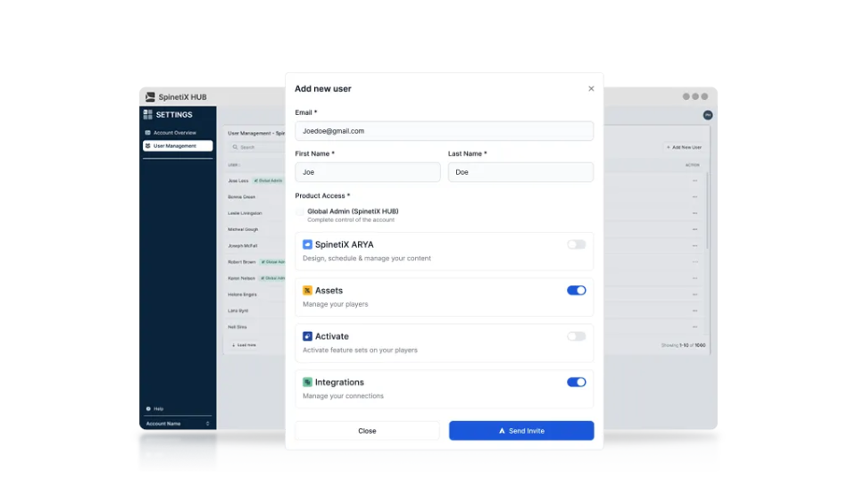Image resolution: width=857 pixels, height=504 pixels.
Task: Close the Add new user dialog with X
Action: point(591,88)
